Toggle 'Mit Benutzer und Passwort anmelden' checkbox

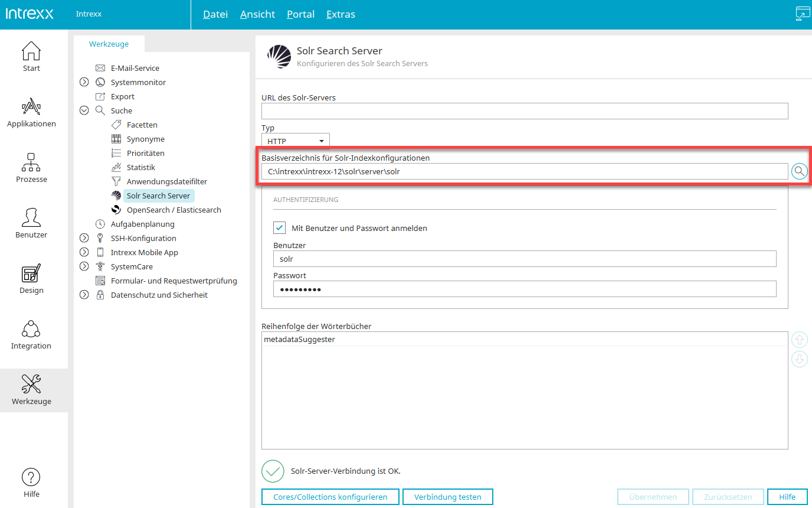(x=280, y=228)
